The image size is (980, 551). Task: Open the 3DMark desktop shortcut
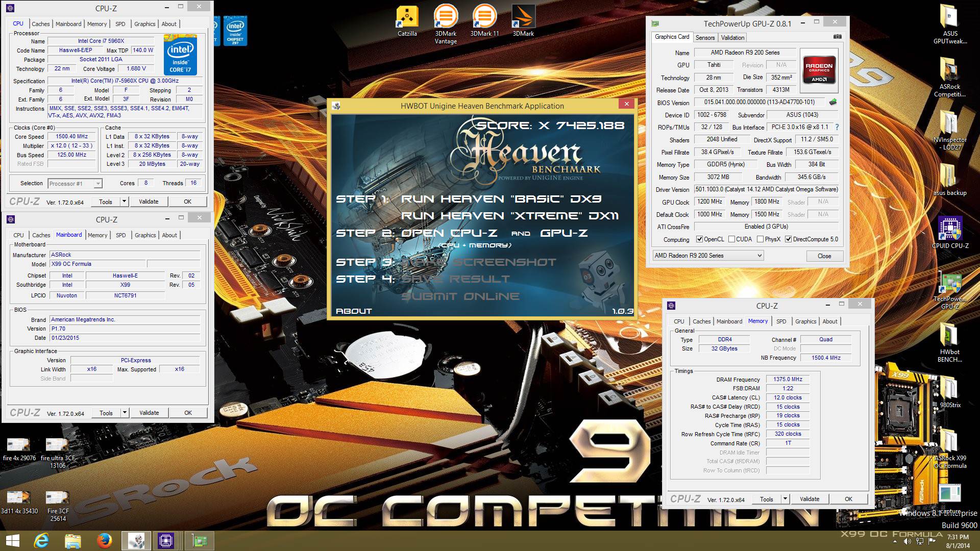523,21
